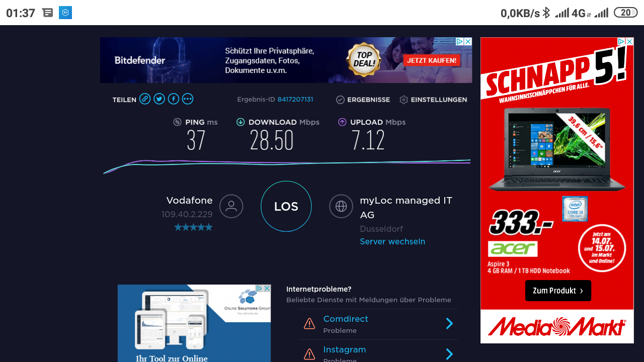The width and height of the screenshot is (644, 362).
Task: Open AdChoices on Online Solutions ad
Action: 259,289
